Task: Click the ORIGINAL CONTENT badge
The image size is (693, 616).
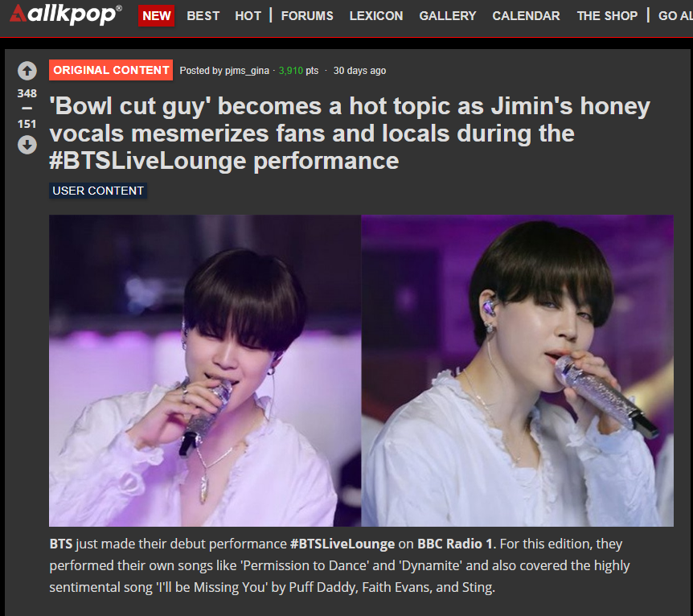Action: (x=111, y=70)
